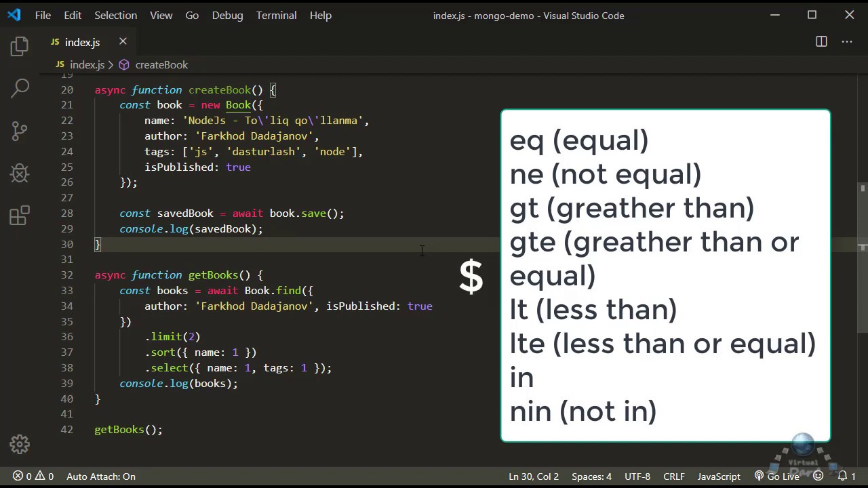The image size is (868, 488).
Task: Click Ln 30, Col 2 position indicator
Action: 534,476
